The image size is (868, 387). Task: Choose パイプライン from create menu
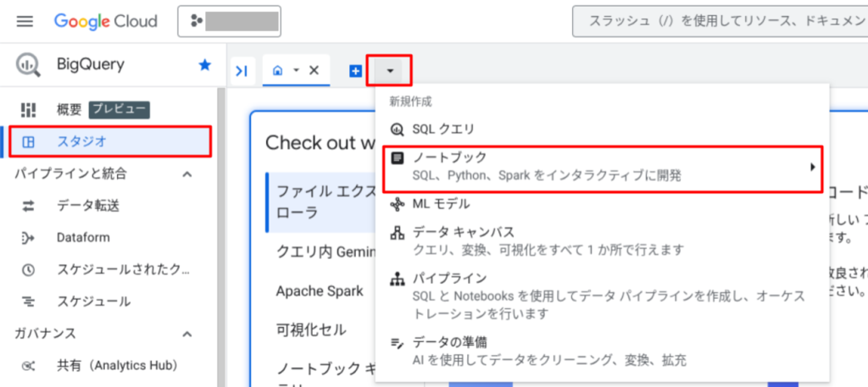click(603, 296)
